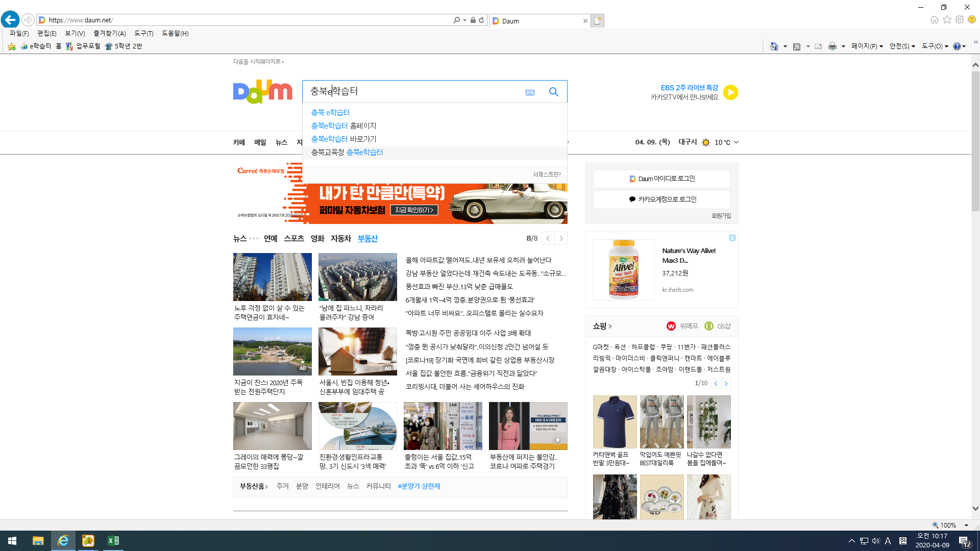Open the 페이지(P) dropdown menu
Viewport: 980px width, 551px height.
(x=867, y=46)
